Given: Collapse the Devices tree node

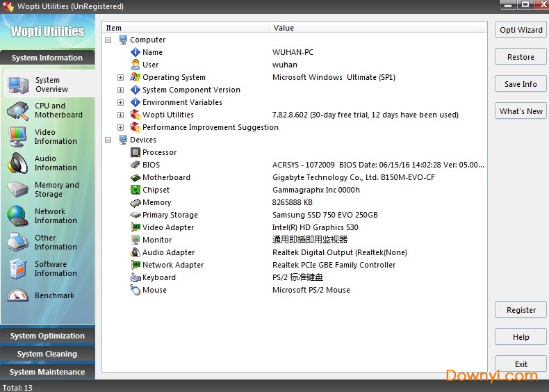Looking at the screenshot, I should (108, 140).
